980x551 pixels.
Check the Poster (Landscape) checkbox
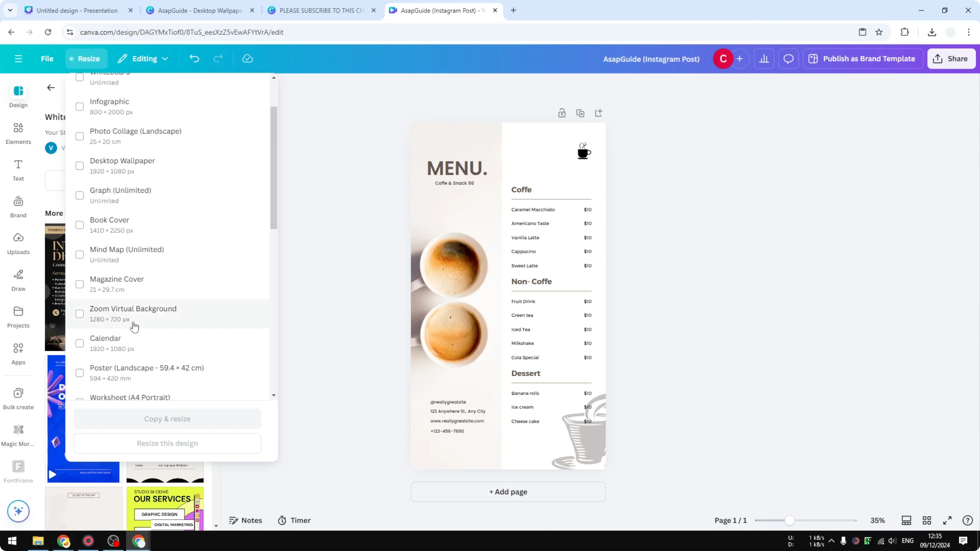tap(80, 373)
